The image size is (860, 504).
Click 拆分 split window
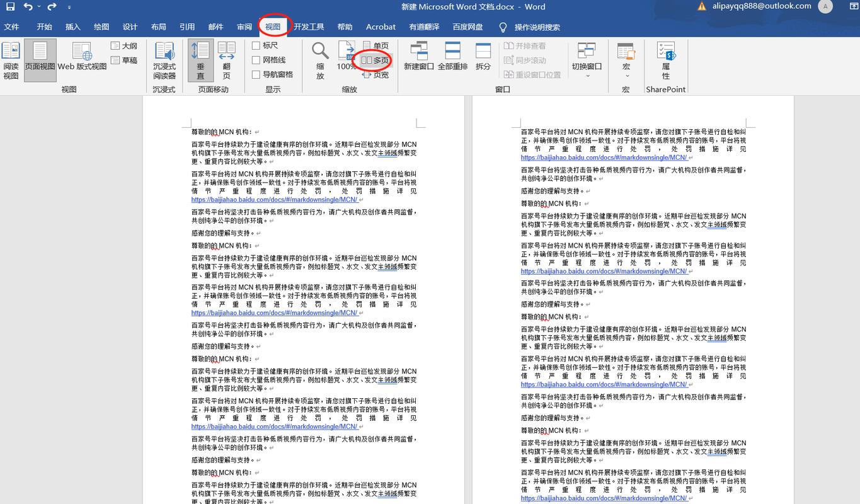tap(483, 56)
